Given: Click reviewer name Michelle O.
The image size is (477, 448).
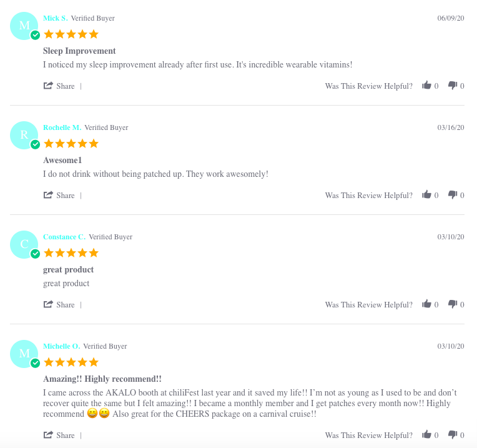Looking at the screenshot, I should pos(61,346).
